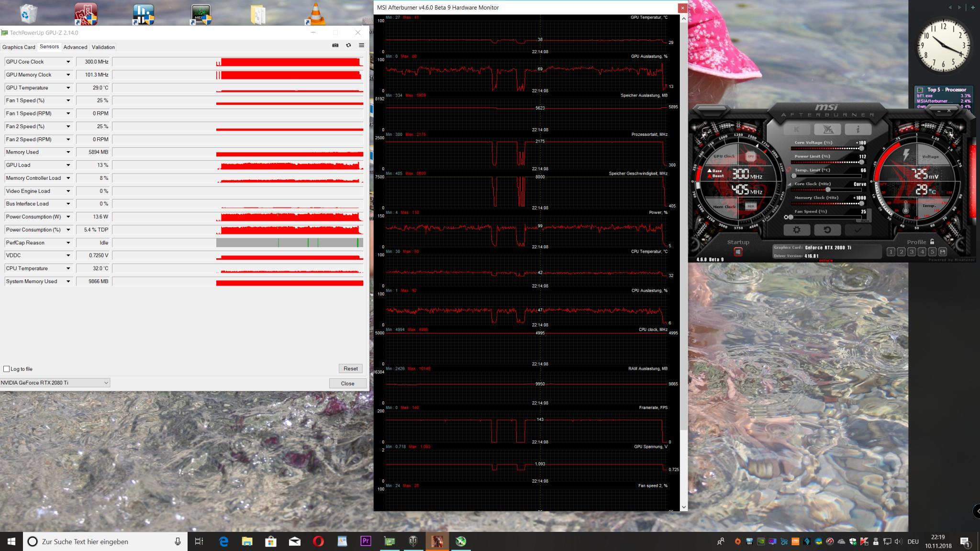Open the notification action center icon
Screen dimensions: 980x551
point(965,541)
